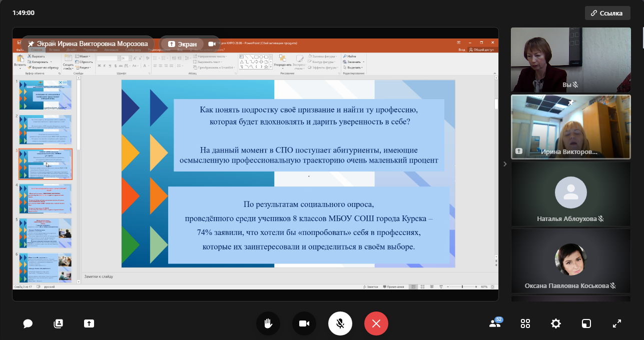Click Выделить in editing group
This screenshot has height=340, width=644.
(353, 67)
